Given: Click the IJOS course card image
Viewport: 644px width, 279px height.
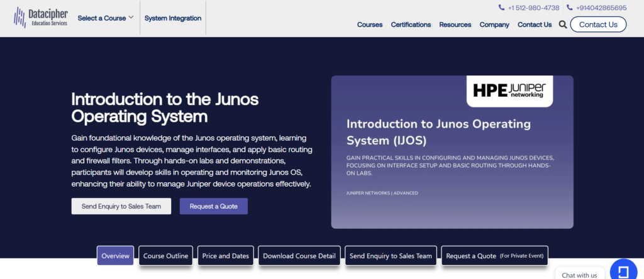Looking at the screenshot, I should (x=452, y=152).
